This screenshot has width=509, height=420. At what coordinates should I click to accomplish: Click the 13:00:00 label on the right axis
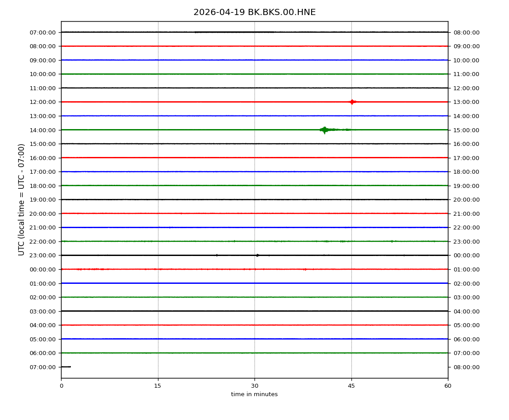coord(466,102)
